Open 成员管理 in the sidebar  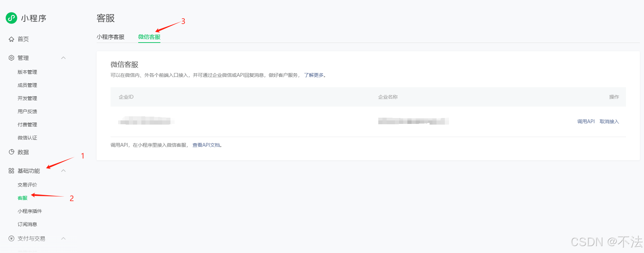27,85
